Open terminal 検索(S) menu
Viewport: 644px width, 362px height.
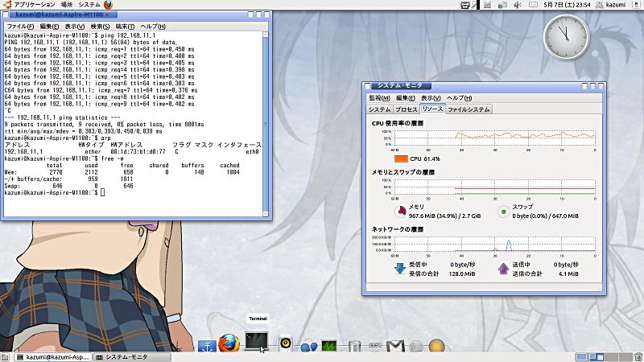click(x=100, y=27)
